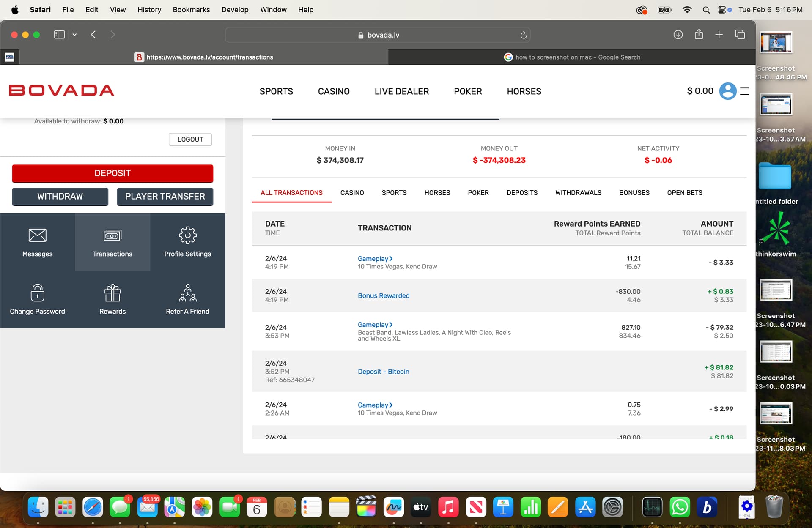Open the Messages envelope icon

pyautogui.click(x=37, y=235)
